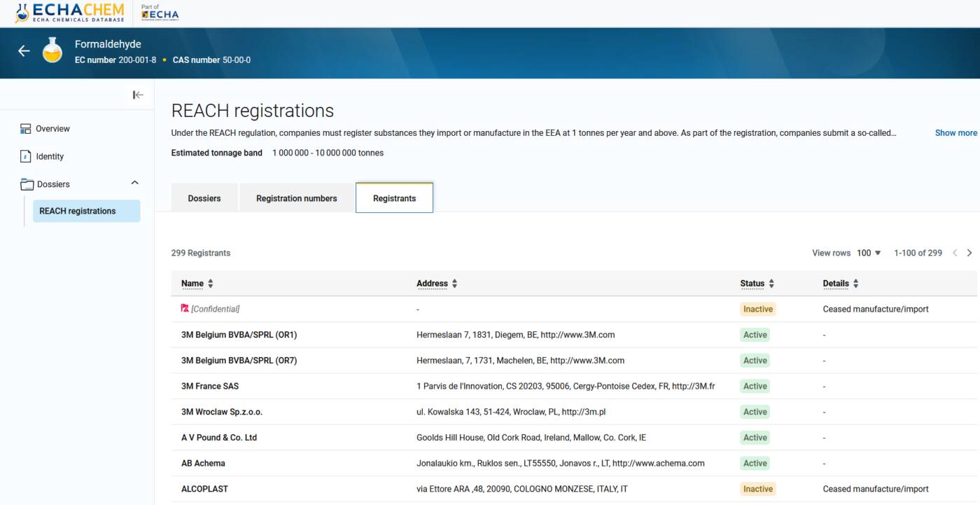Open the View rows dropdown
Screen dimensions: 980x505
869,253
